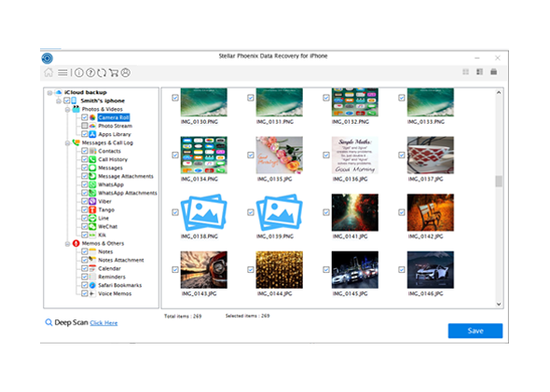Image resolution: width=550 pixels, height=392 pixels.
Task: Click the rightmost toolbar view icon
Action: (493, 72)
